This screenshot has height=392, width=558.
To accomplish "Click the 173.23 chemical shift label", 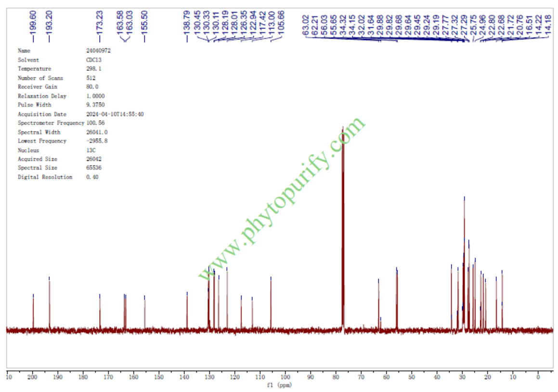I will (x=100, y=20).
